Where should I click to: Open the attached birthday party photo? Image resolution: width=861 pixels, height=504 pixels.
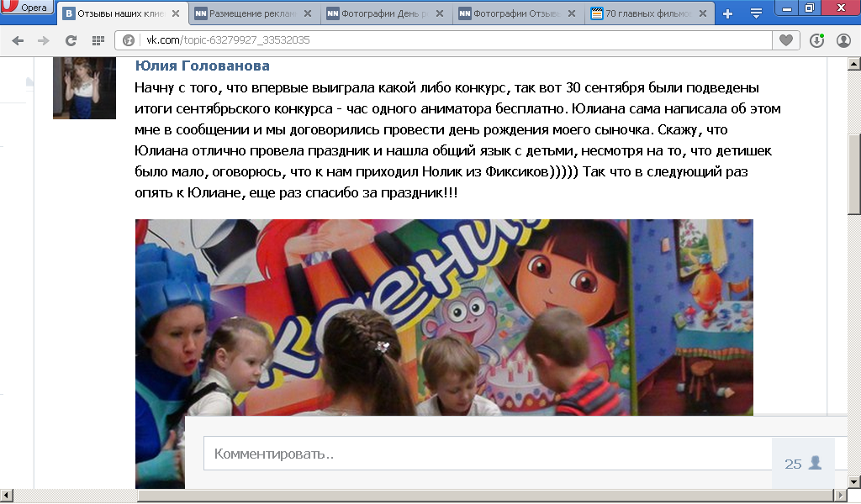pyautogui.click(x=444, y=354)
